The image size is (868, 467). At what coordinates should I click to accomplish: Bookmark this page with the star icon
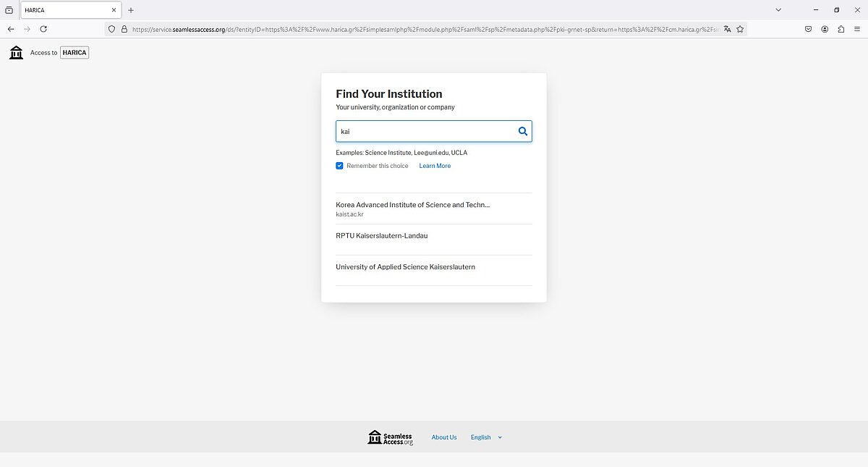click(x=740, y=29)
